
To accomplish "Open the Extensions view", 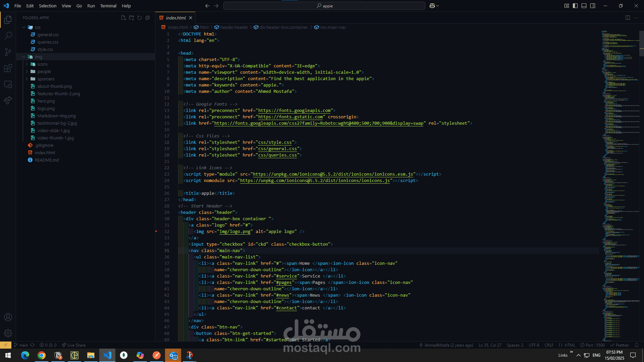I will point(8,68).
